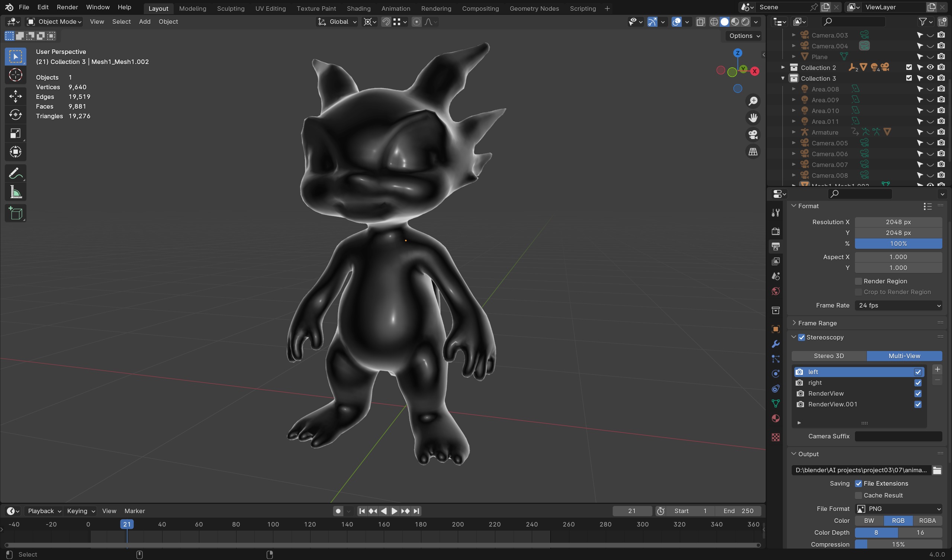Switch to the Sculpting workspace tab
This screenshot has width=952, height=560.
(x=231, y=8)
